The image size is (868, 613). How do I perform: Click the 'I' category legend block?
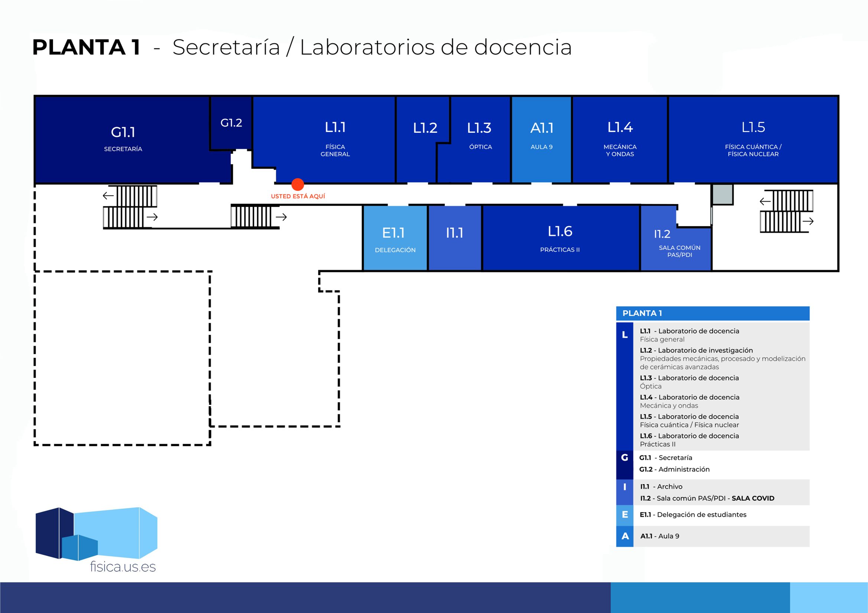tap(624, 492)
